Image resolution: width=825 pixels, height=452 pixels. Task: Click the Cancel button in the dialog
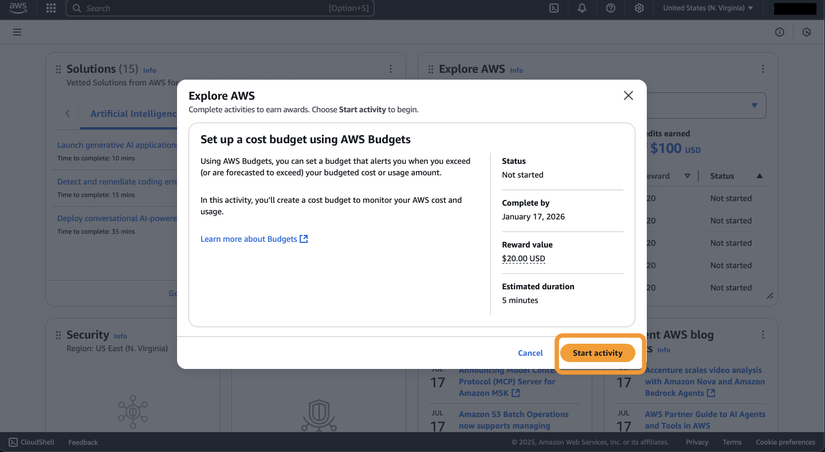point(530,353)
